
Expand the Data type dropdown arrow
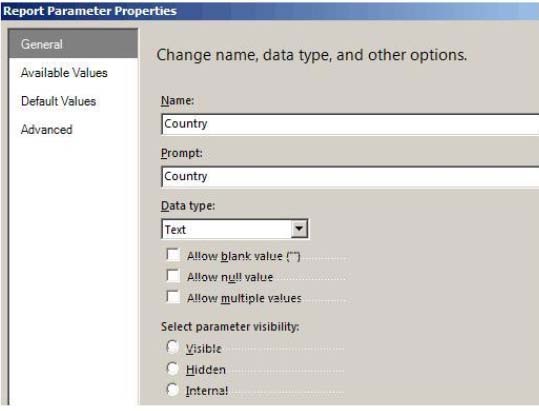coord(299,229)
